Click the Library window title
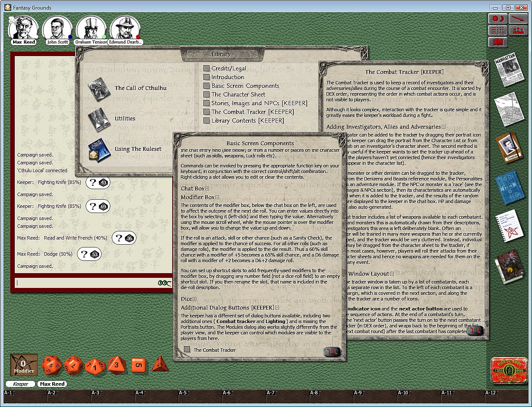Screen dimensions: 532x407 221,54
